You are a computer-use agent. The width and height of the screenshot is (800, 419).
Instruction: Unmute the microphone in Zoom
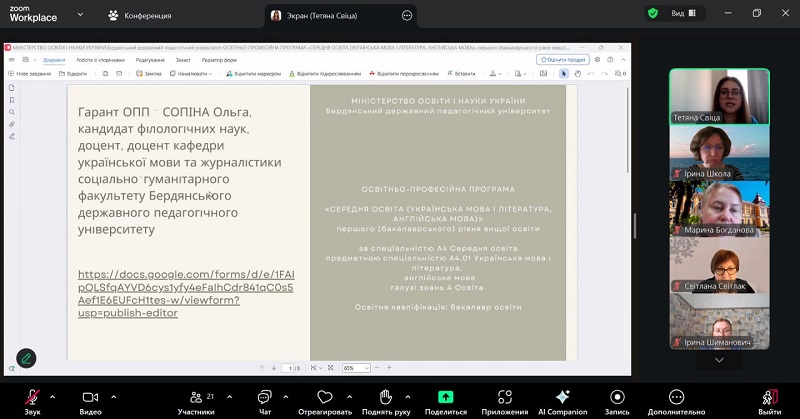(32, 396)
